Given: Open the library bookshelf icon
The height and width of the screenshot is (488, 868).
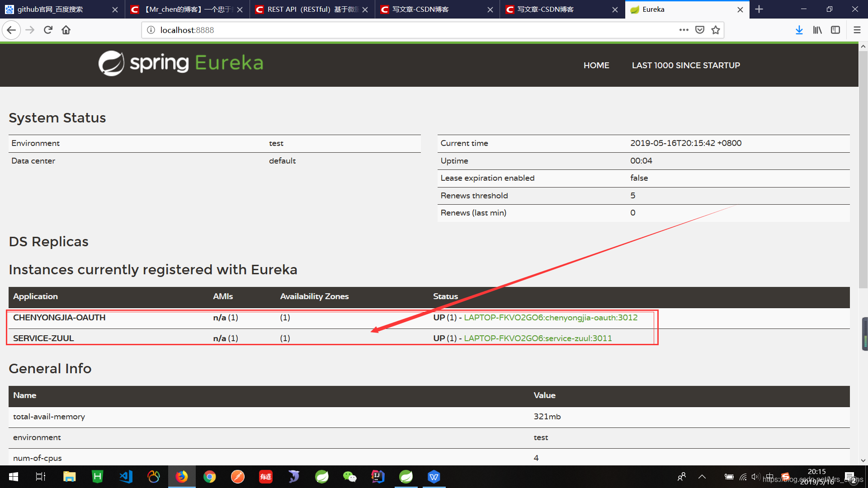Looking at the screenshot, I should click(817, 30).
